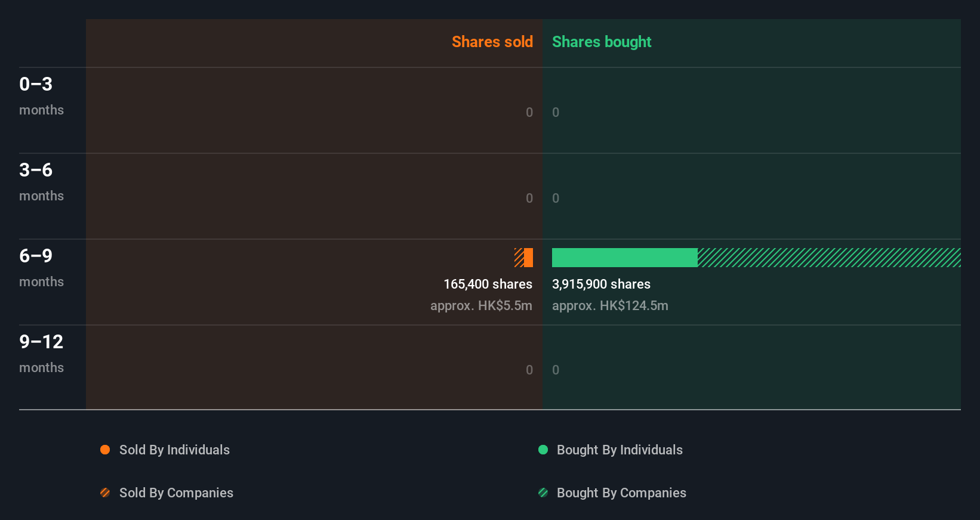980x520 pixels.
Task: Click the hatched orange sold-by-companies bar
Action: [519, 258]
